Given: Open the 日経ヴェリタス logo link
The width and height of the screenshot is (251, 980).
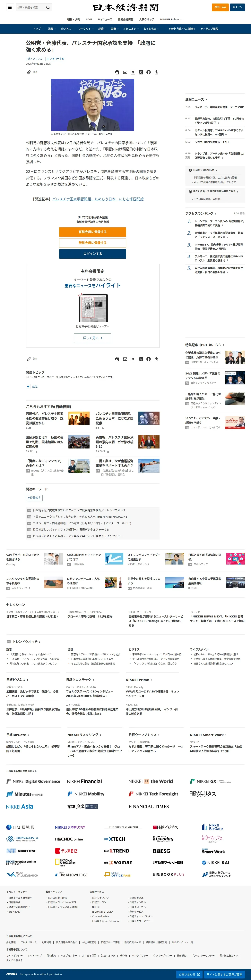Looking at the screenshot, I should coord(203,794).
